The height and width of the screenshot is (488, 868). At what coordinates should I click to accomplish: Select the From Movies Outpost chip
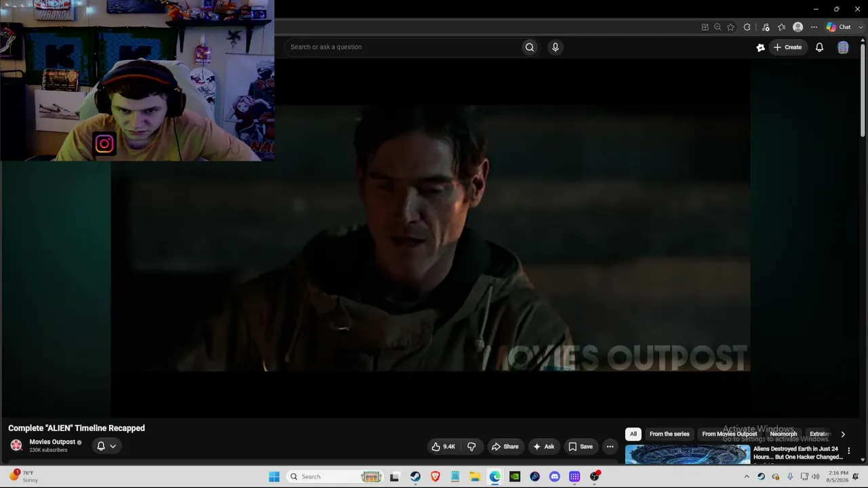pyautogui.click(x=730, y=434)
